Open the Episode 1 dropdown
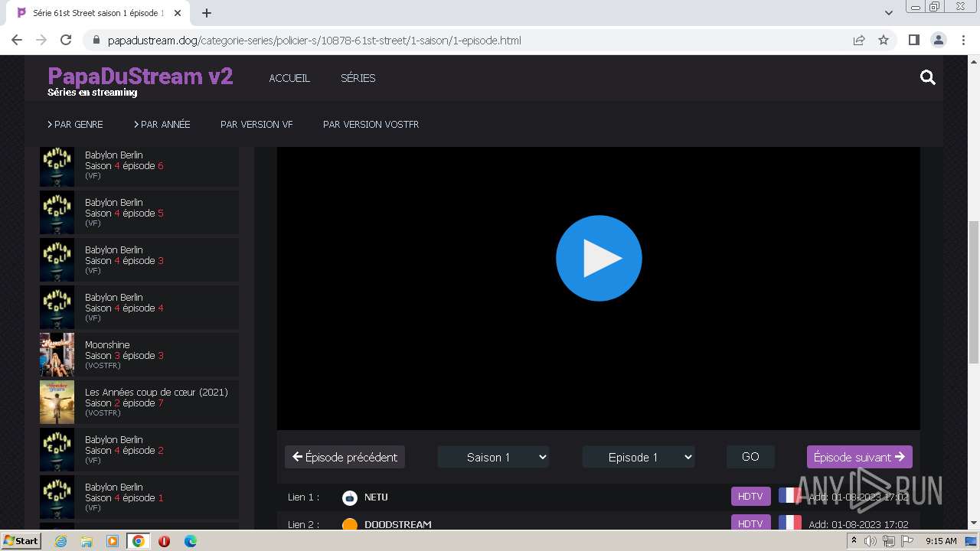This screenshot has height=551, width=980. 639,457
